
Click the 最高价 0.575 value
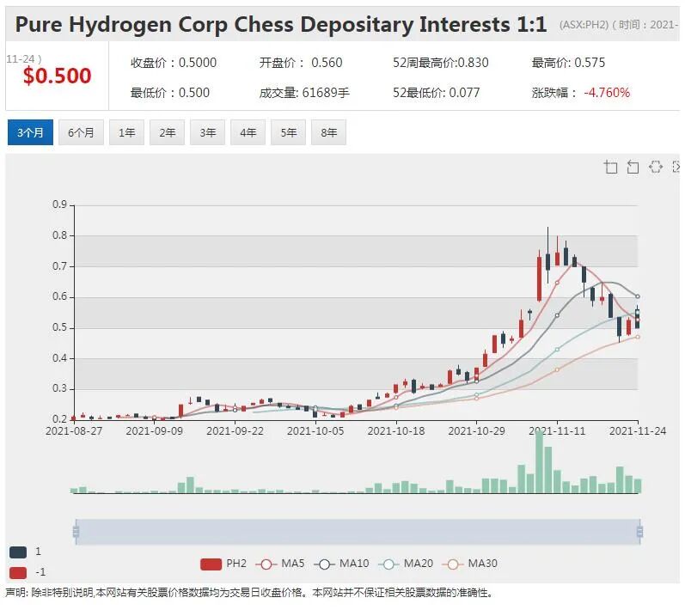point(568,63)
